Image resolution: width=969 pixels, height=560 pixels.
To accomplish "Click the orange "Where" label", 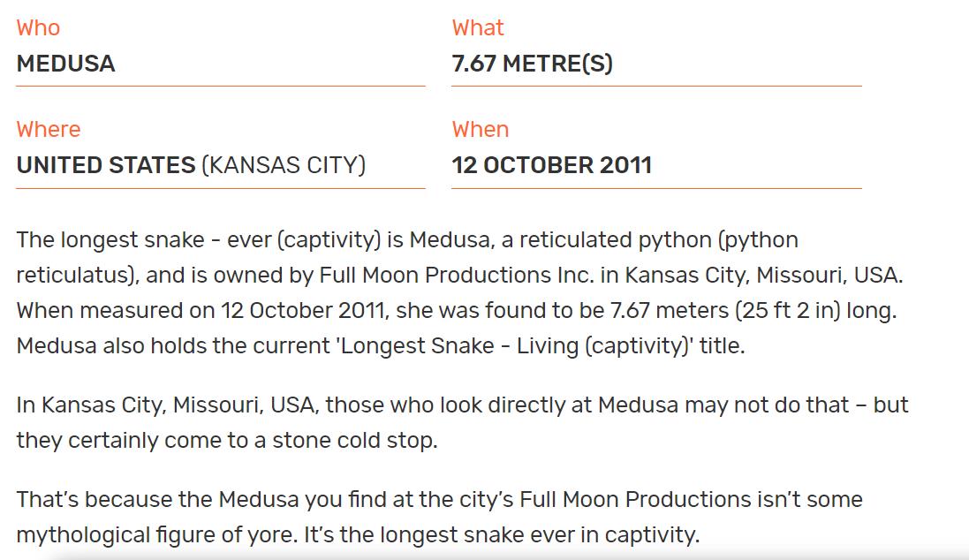I will coord(49,129).
